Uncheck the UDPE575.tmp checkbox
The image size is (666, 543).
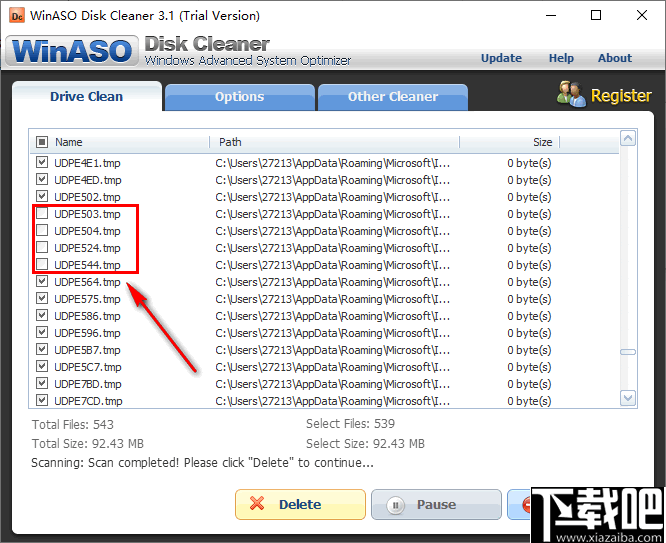tap(42, 298)
